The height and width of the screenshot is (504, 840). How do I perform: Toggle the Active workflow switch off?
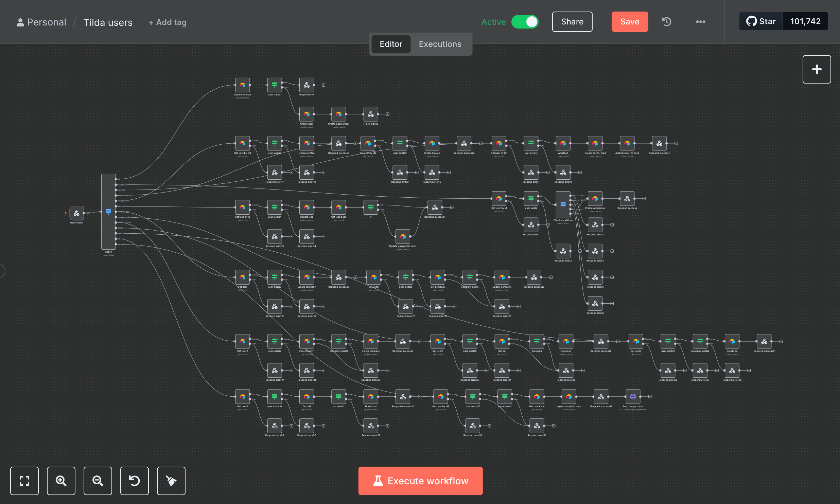(x=525, y=22)
